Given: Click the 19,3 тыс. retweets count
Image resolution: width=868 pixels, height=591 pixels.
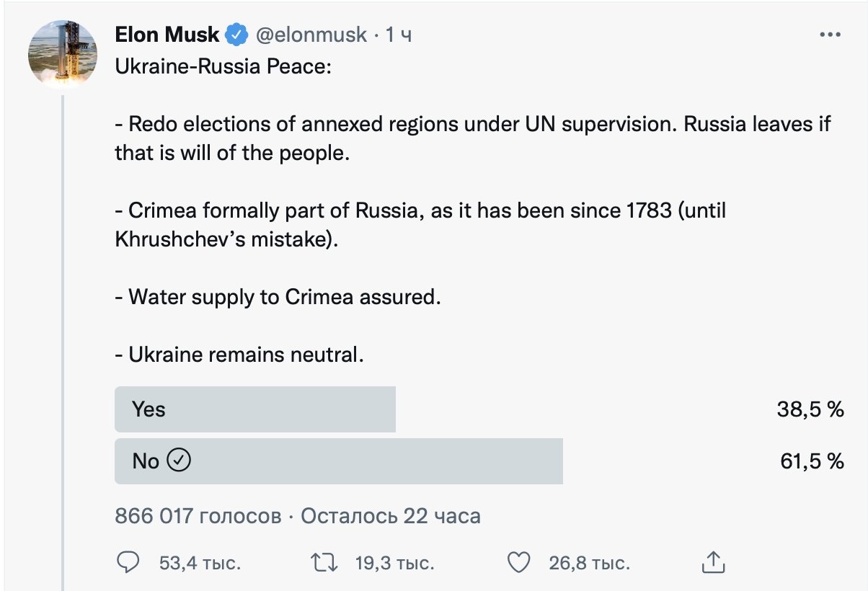Looking at the screenshot, I should [x=394, y=563].
